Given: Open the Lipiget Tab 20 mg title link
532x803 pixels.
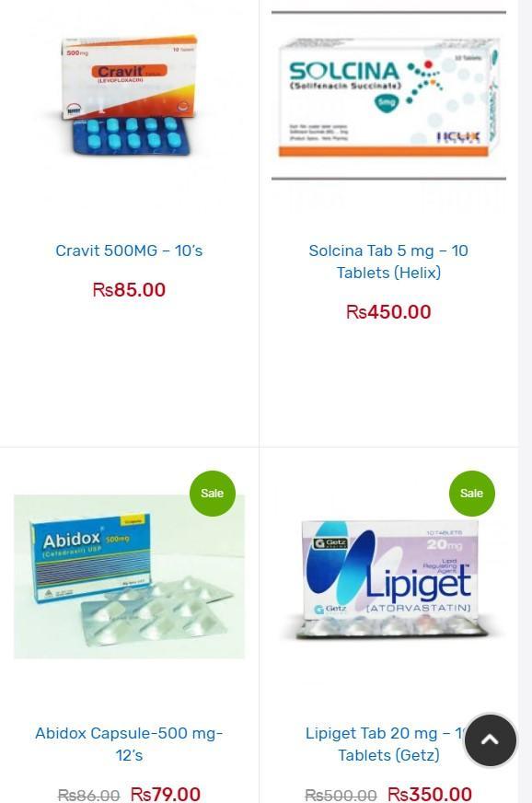Looking at the screenshot, I should pyautogui.click(x=384, y=744).
